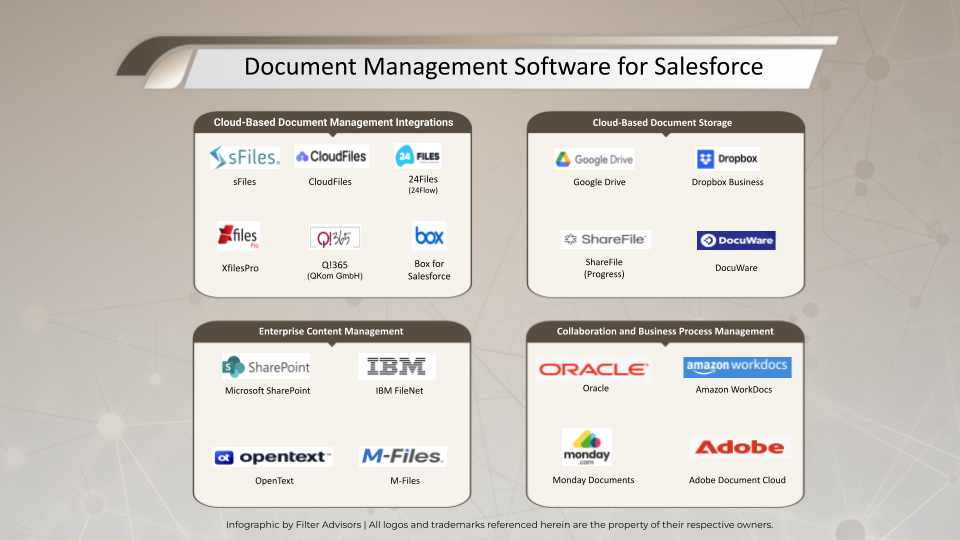Click the opentext logo
Image resolution: width=960 pixels, height=540 pixels.
click(x=272, y=457)
